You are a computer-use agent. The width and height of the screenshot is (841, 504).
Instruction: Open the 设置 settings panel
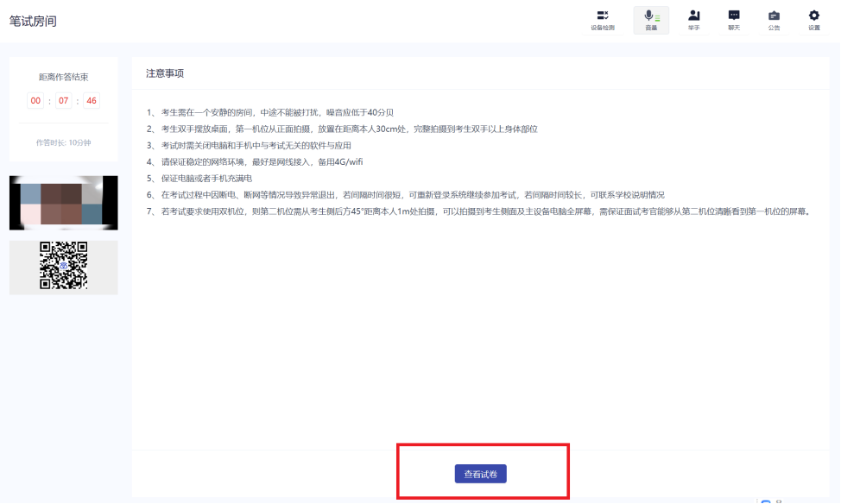click(813, 22)
